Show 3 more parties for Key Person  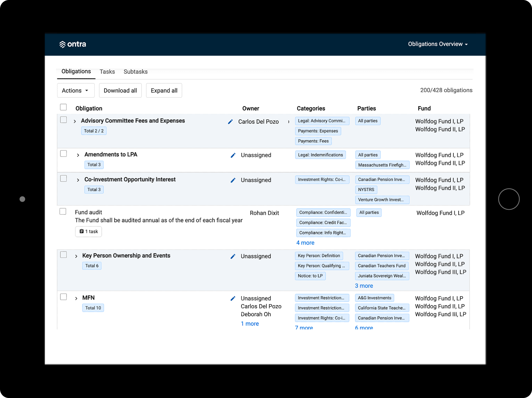[364, 286]
